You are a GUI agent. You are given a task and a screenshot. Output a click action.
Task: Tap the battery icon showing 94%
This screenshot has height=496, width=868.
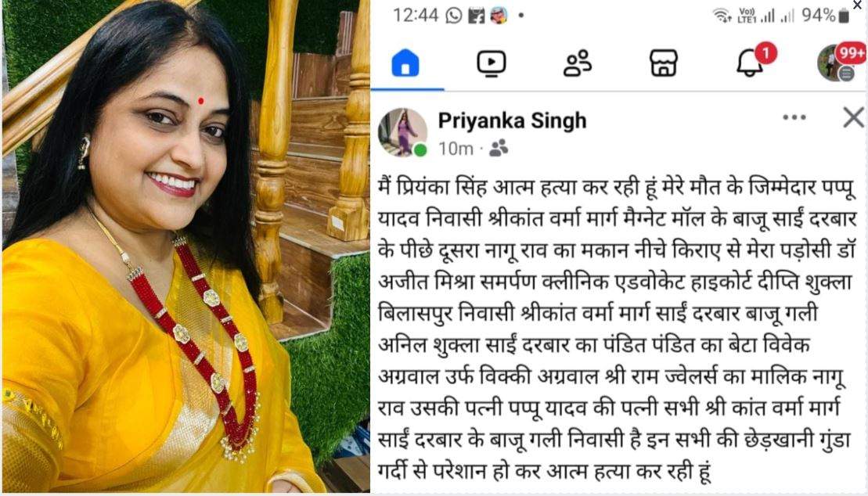click(844, 16)
